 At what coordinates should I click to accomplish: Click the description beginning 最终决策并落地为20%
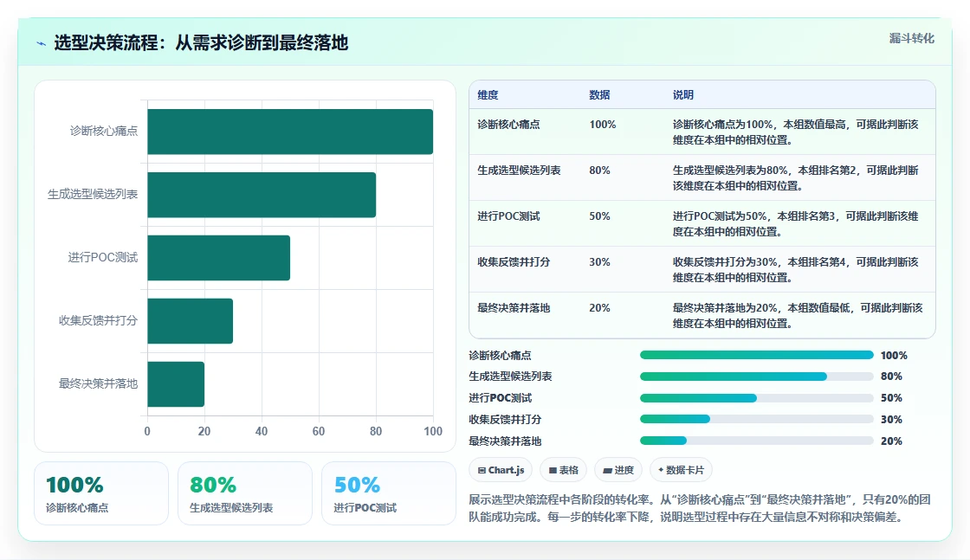[798, 315]
